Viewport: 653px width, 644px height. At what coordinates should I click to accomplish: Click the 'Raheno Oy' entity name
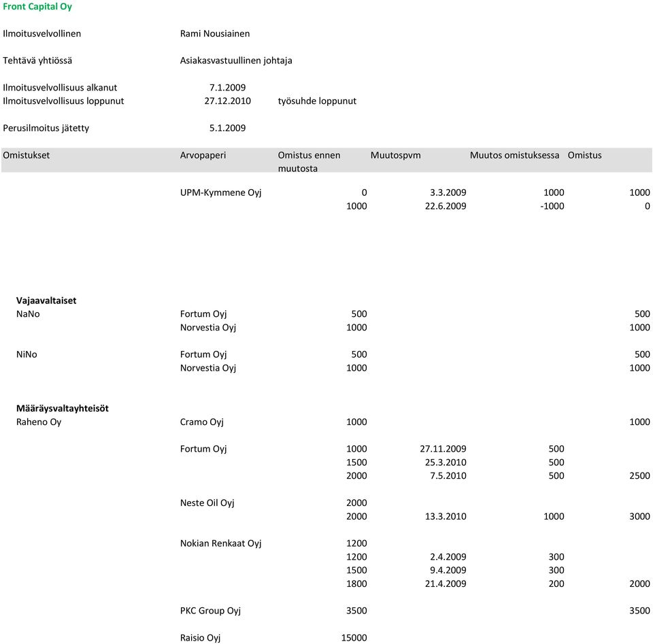click(39, 422)
